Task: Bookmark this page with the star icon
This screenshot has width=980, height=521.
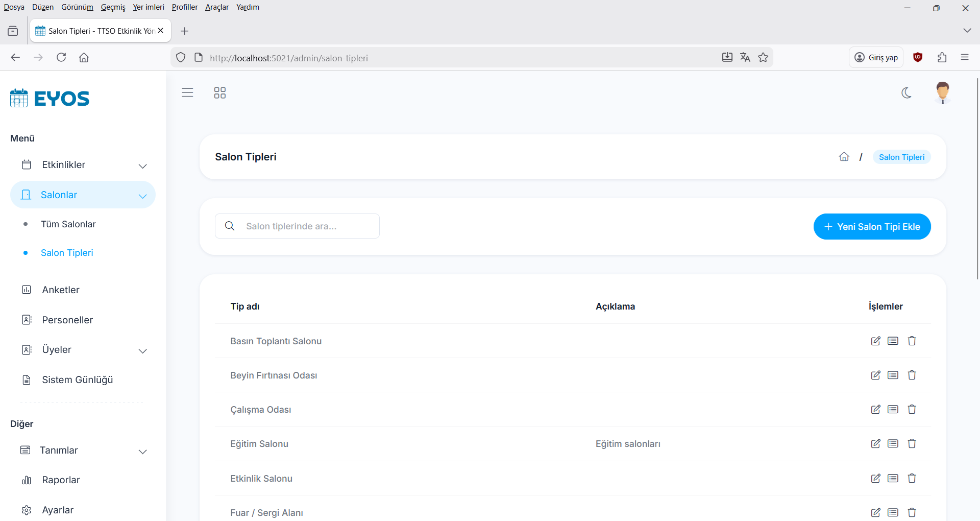Action: click(x=763, y=58)
